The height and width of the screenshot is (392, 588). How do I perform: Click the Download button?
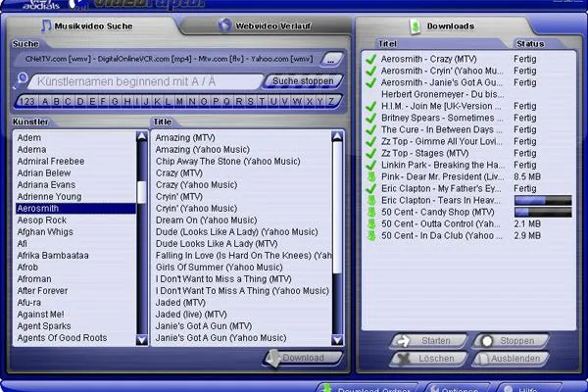pyautogui.click(x=303, y=358)
